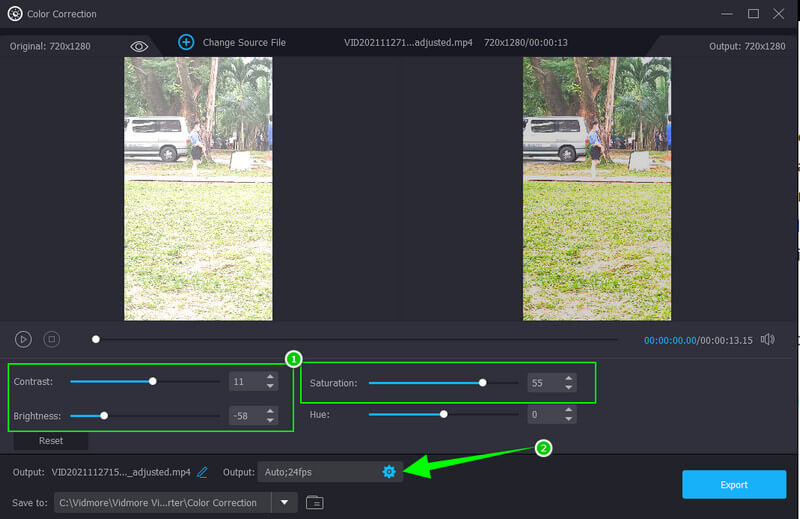Click the playback timeline start marker

pyautogui.click(x=96, y=339)
